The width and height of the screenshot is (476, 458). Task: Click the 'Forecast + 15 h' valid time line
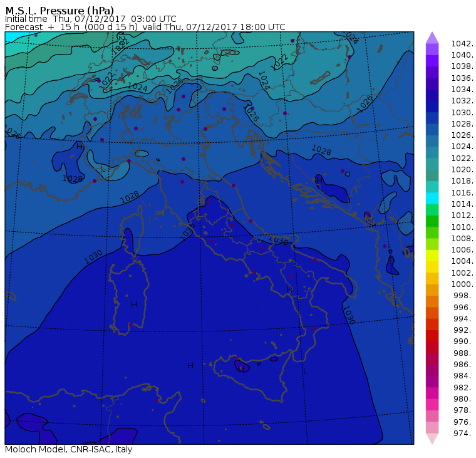(145, 27)
